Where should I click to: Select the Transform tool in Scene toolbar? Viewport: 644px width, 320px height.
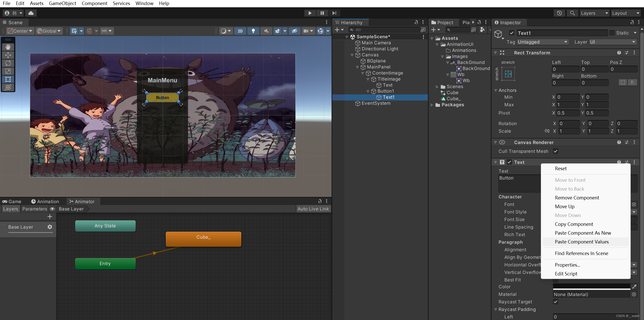point(8,87)
